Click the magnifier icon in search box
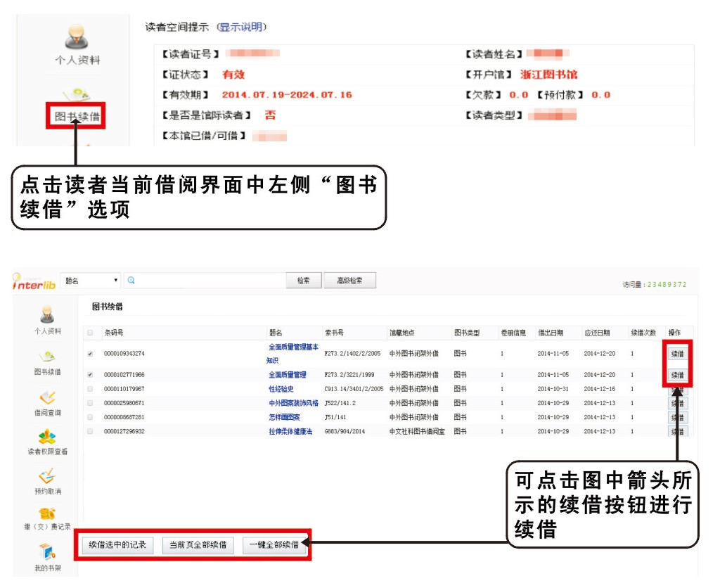This screenshot has height=588, width=720. point(131,281)
